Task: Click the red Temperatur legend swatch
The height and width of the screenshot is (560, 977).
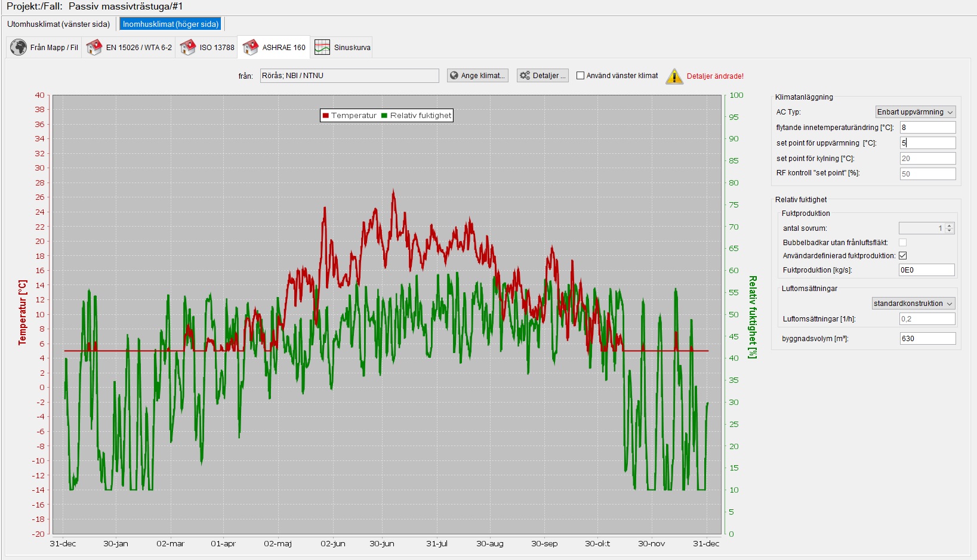Action: point(326,116)
